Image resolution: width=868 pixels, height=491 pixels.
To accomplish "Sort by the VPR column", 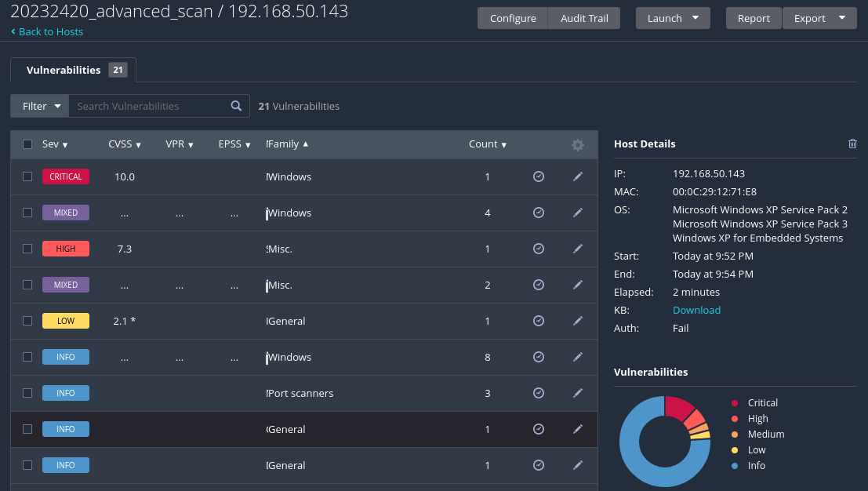I will 180,144.
